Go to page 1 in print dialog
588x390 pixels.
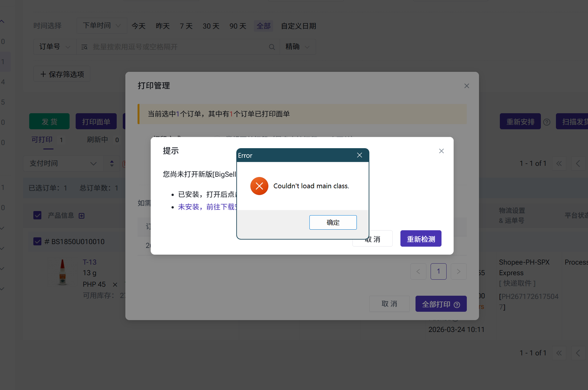[x=438, y=271]
